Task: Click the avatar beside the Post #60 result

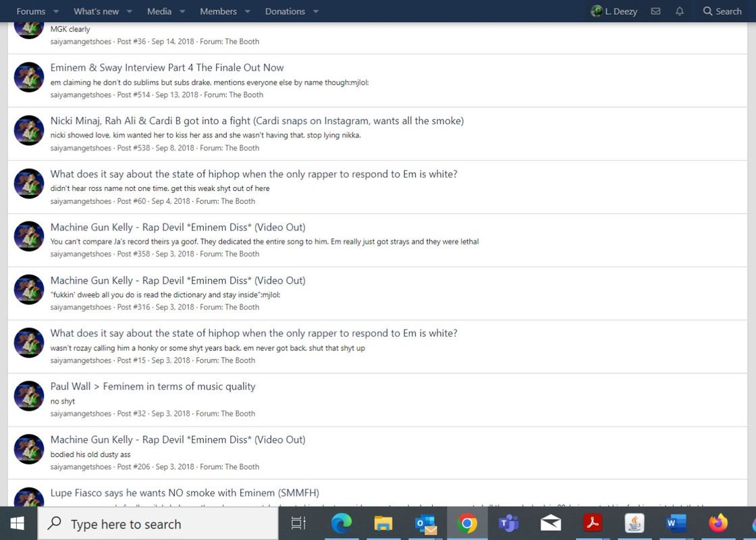Action: pyautogui.click(x=29, y=183)
